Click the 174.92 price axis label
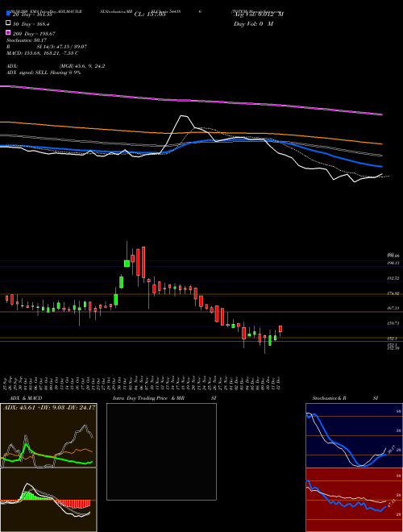 coord(393,293)
